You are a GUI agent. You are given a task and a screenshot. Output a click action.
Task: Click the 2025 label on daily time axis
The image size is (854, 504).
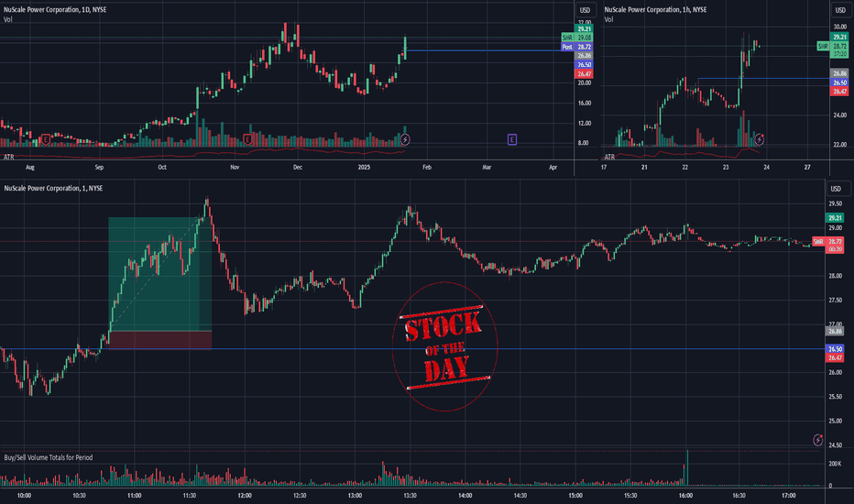click(x=364, y=168)
